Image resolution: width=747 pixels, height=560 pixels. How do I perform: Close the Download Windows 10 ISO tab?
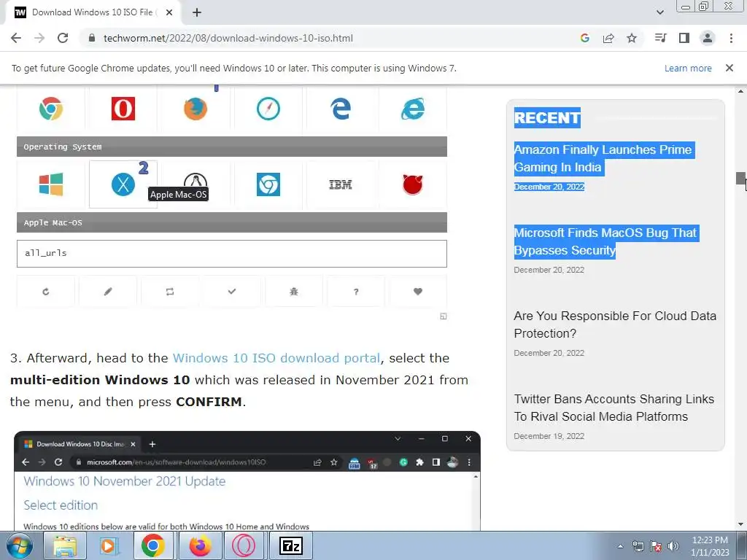(x=169, y=12)
